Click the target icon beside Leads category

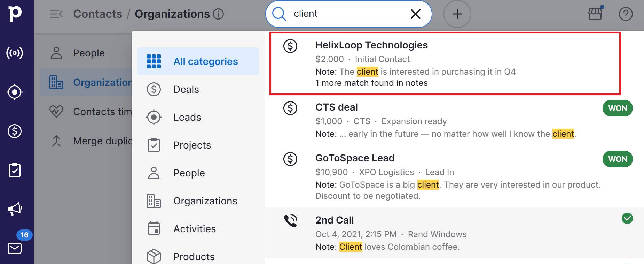pos(154,117)
